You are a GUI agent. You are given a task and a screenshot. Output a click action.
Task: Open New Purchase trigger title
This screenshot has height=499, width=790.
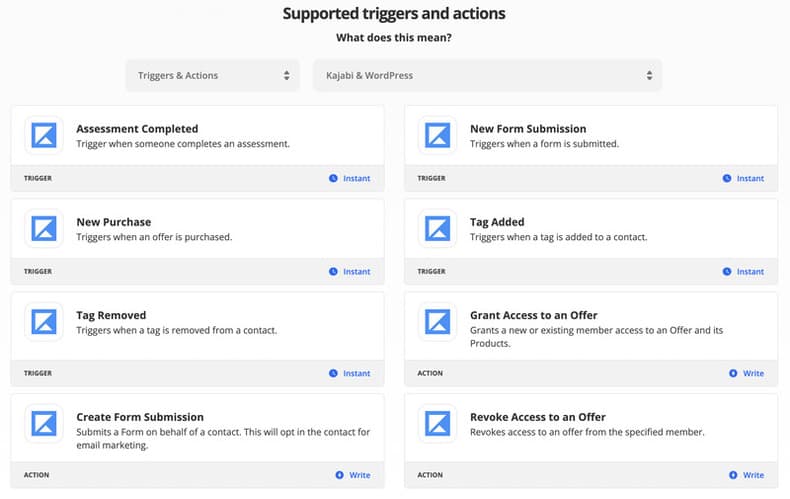point(114,222)
